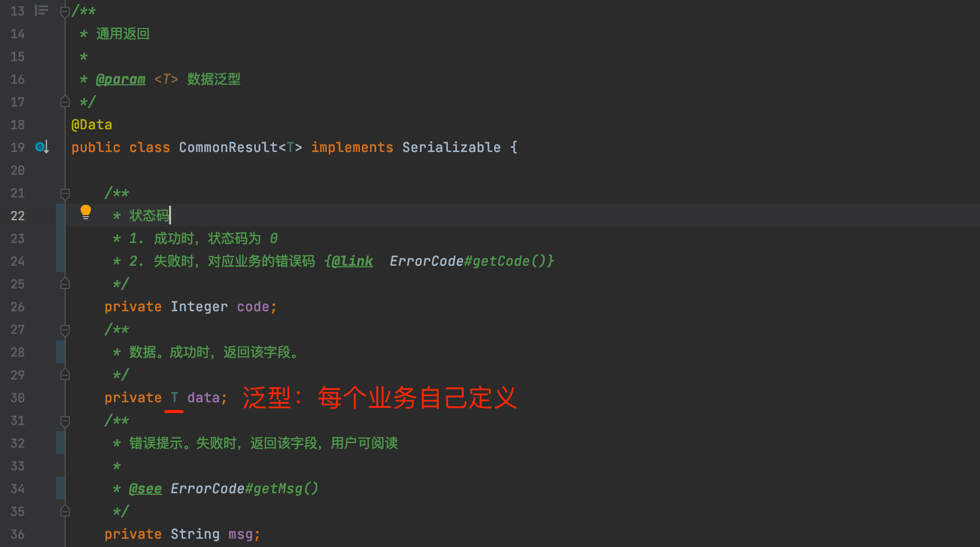Click the yellow intention lightbulb icon

[x=86, y=212]
